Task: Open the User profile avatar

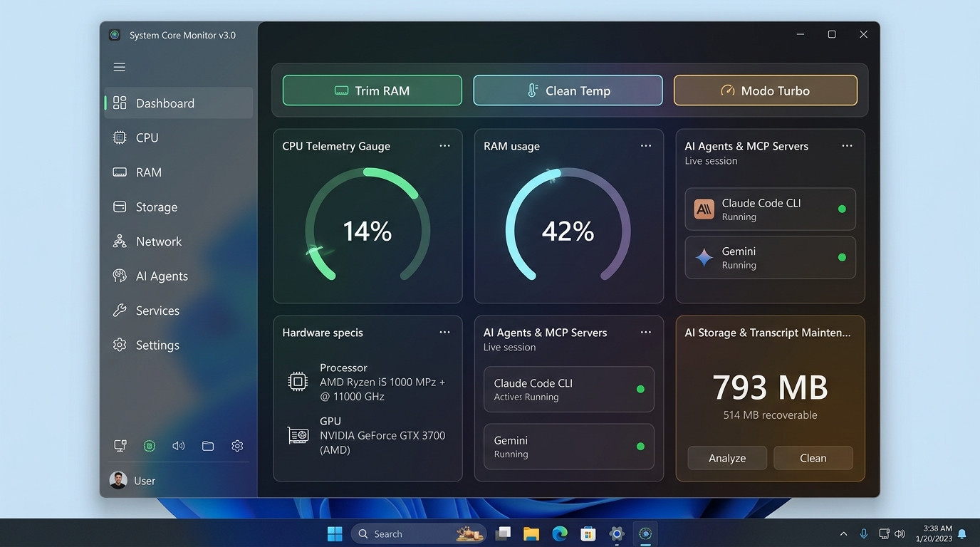Action: pos(118,480)
